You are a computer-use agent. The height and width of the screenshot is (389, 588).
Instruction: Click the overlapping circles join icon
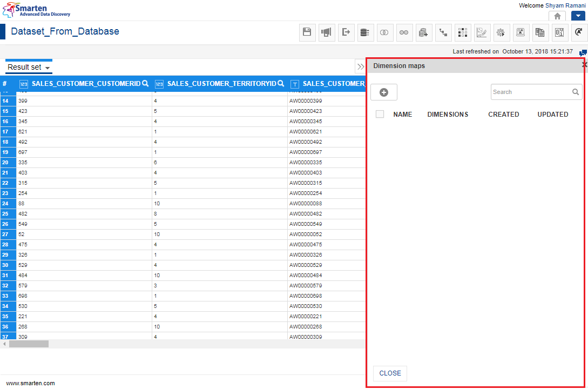click(x=384, y=32)
